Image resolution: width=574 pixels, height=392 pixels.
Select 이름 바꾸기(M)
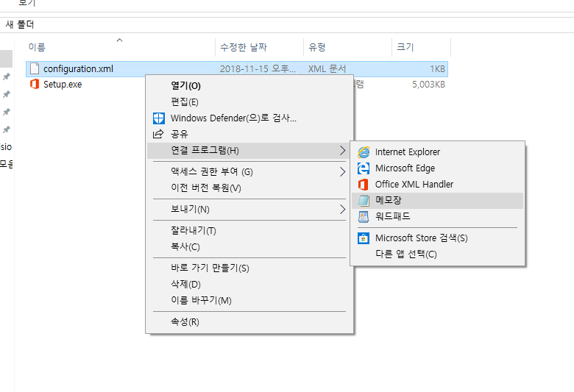point(249,301)
